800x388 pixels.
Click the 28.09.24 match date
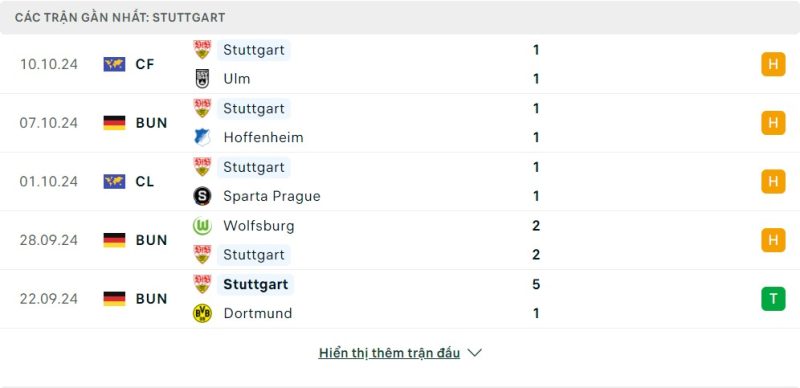(x=49, y=240)
